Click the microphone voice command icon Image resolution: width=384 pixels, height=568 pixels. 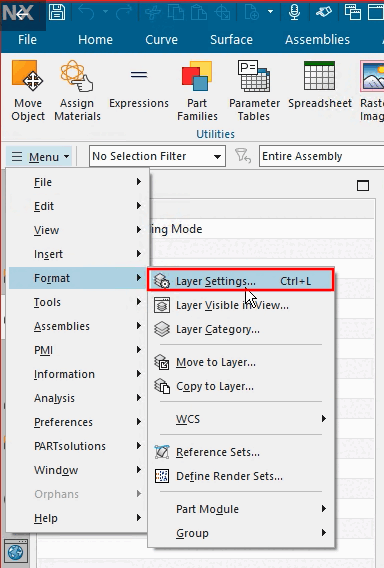click(294, 12)
